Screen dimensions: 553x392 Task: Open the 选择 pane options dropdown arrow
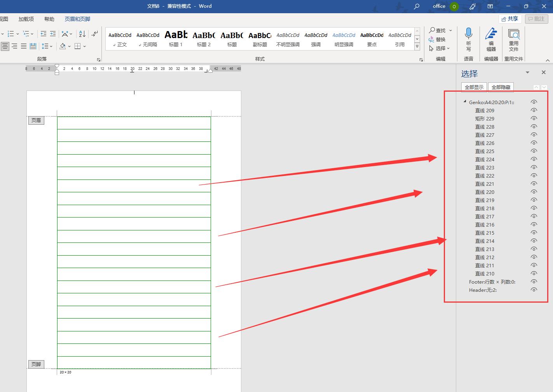click(527, 73)
